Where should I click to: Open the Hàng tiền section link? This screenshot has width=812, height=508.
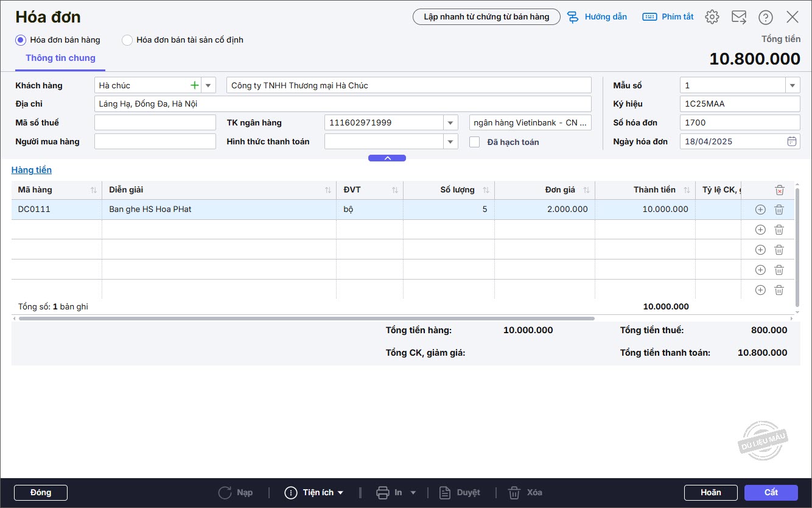[32, 170]
